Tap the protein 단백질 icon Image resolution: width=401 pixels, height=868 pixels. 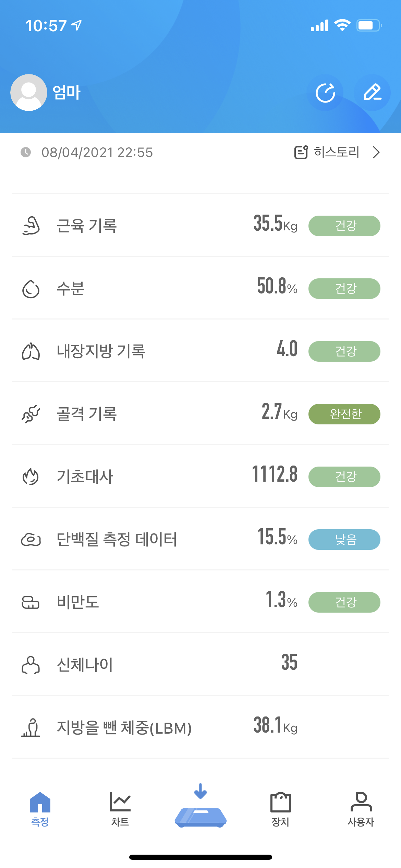(31, 540)
